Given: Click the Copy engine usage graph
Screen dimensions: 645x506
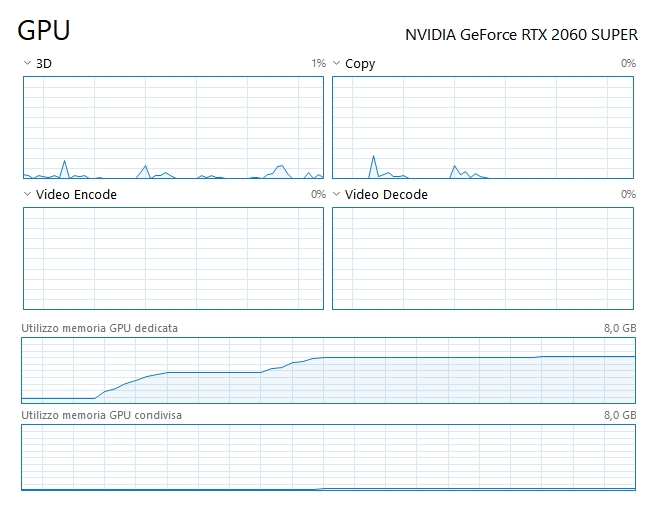Looking at the screenshot, I should pos(483,128).
